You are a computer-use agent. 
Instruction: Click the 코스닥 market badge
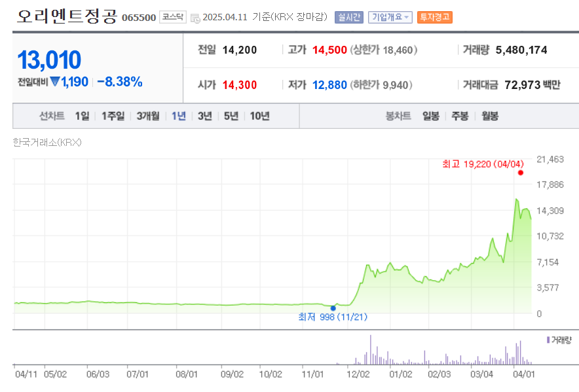click(172, 17)
